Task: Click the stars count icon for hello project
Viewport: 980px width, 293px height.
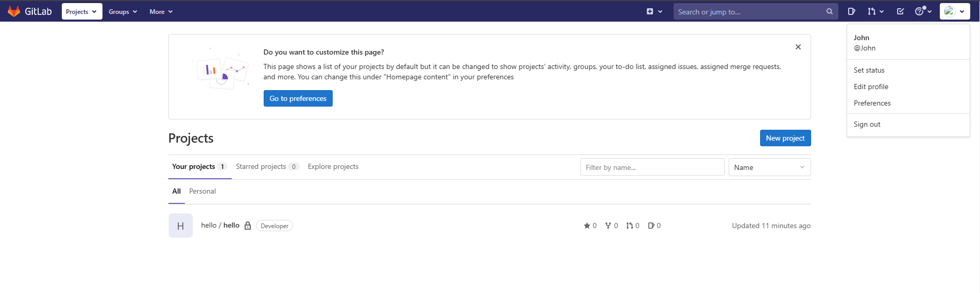Action: pyautogui.click(x=587, y=226)
